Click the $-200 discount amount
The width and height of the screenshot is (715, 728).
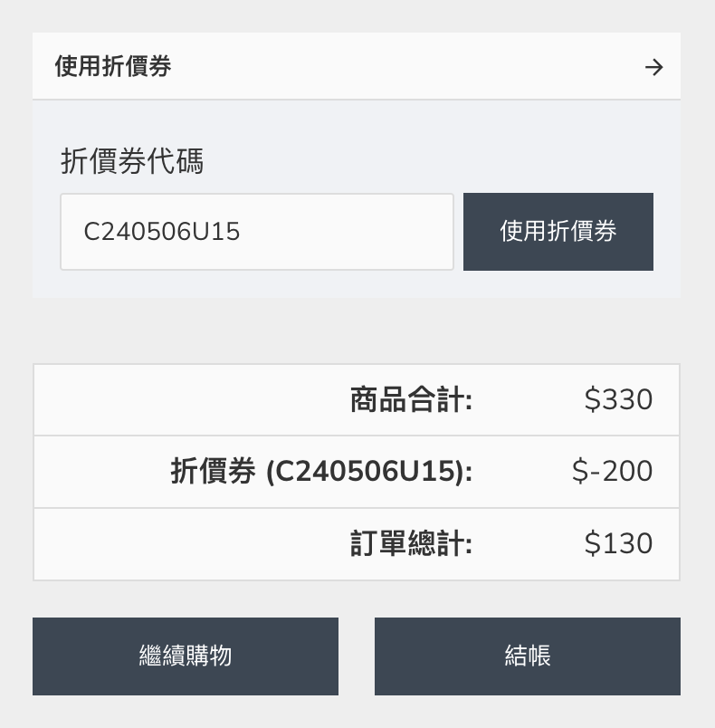[613, 471]
